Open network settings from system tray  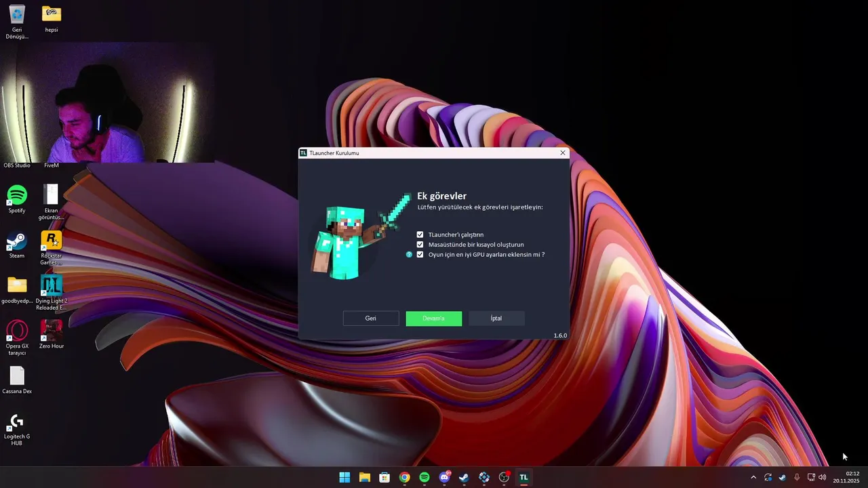coord(811,477)
